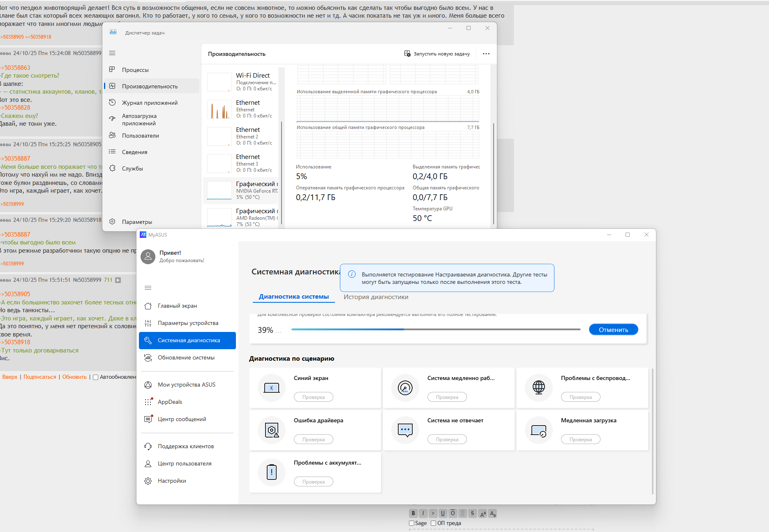Open Мои устройства ASUS section

click(x=187, y=385)
